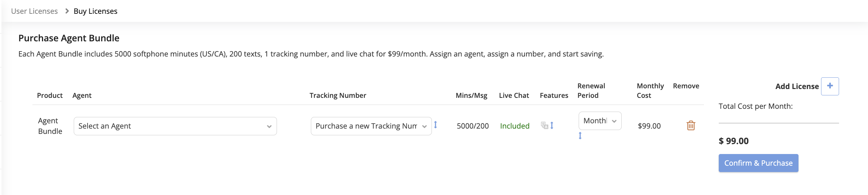Click arrow icon beside Tracking Number dropdown

click(436, 125)
